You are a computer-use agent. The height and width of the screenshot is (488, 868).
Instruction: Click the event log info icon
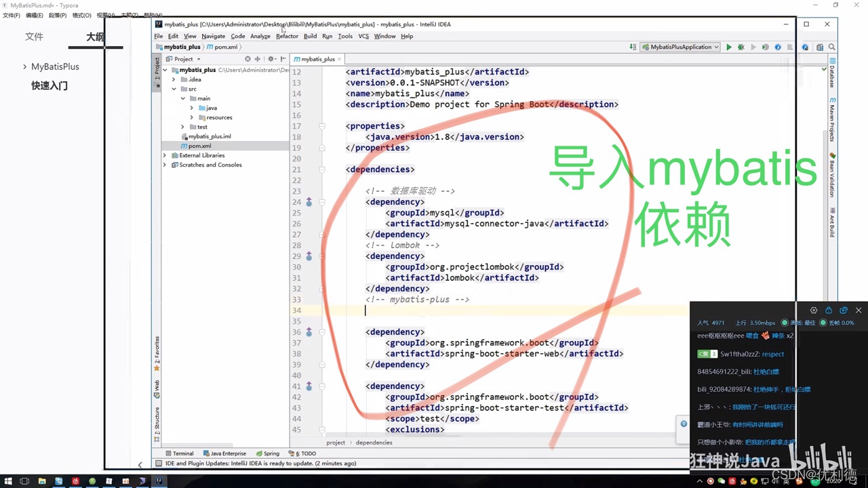684,424
